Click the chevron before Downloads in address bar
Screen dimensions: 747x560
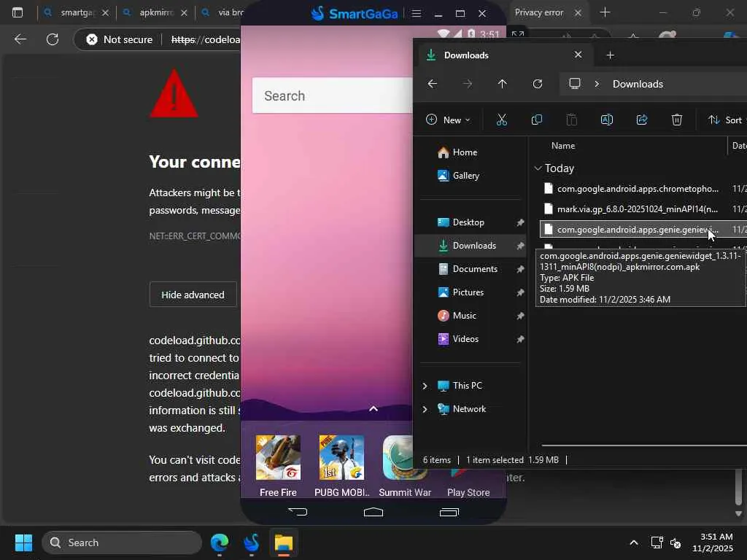(x=597, y=84)
